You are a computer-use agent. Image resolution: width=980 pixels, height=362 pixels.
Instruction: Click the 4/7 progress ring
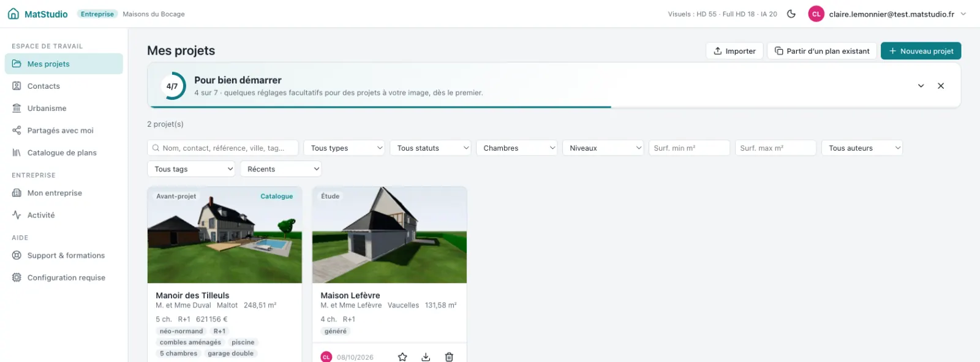coord(172,86)
